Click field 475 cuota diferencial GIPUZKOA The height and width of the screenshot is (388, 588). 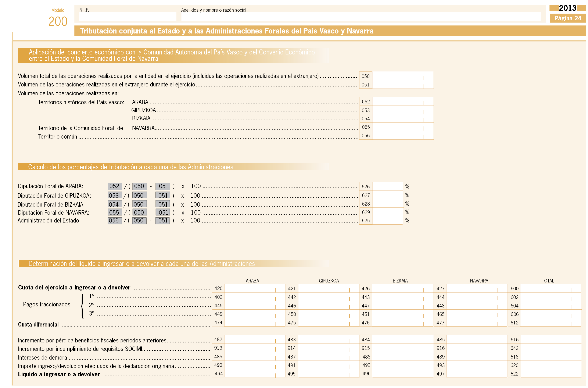pos(329,322)
